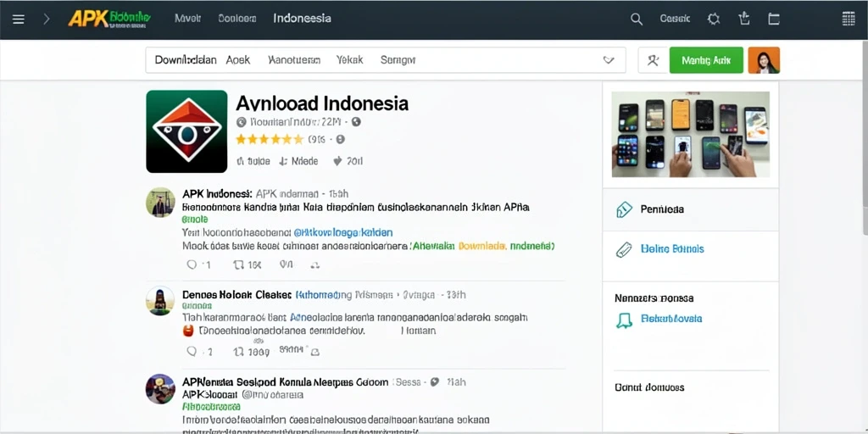
Task: Select the Boolcera item in the top navigation
Action: 237,19
